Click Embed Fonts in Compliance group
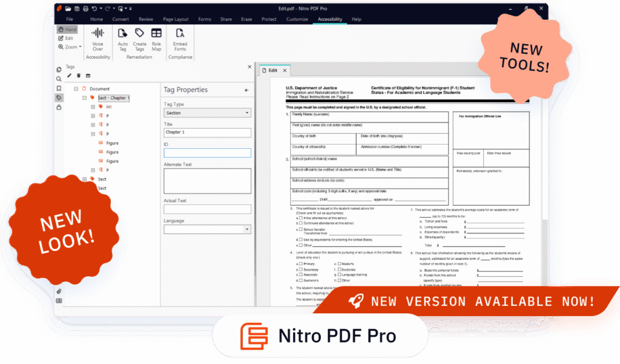The height and width of the screenshot is (364, 620). click(180, 39)
